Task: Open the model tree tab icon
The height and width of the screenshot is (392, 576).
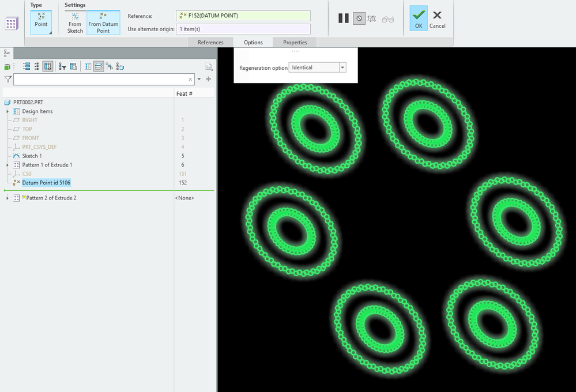Action: (x=7, y=53)
